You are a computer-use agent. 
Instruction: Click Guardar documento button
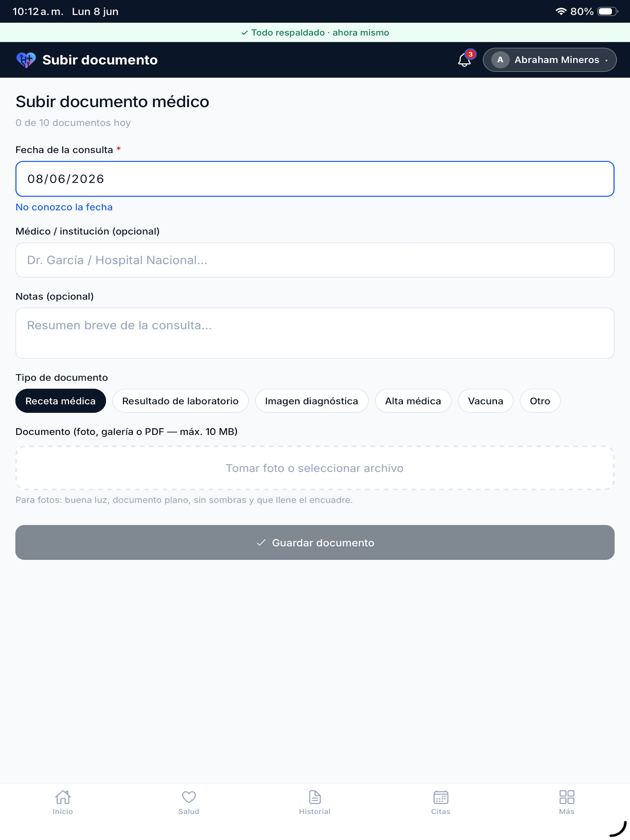coord(315,542)
